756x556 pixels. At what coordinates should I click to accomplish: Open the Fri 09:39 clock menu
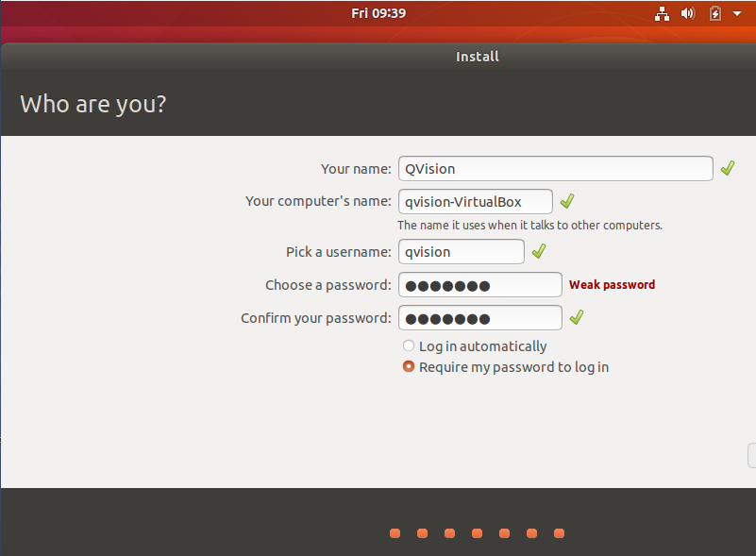point(378,13)
